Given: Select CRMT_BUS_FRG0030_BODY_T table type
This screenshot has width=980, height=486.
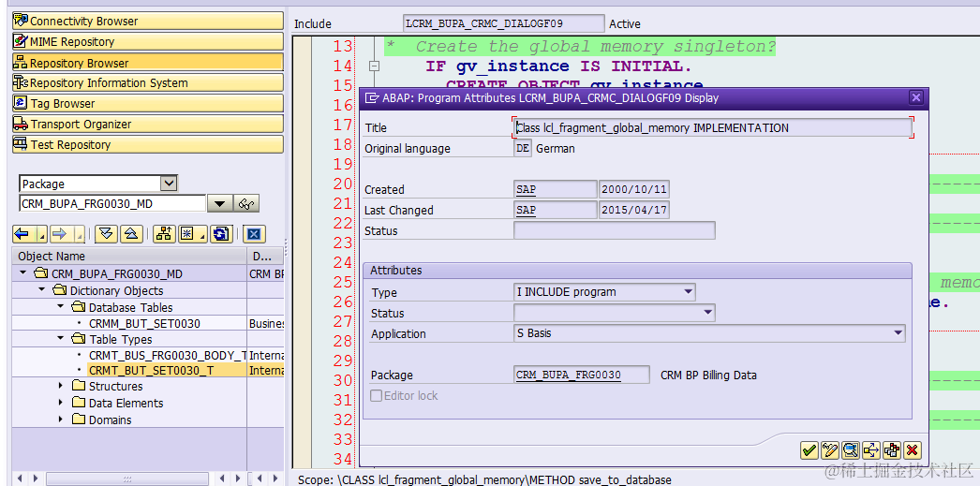Looking at the screenshot, I should [x=168, y=356].
